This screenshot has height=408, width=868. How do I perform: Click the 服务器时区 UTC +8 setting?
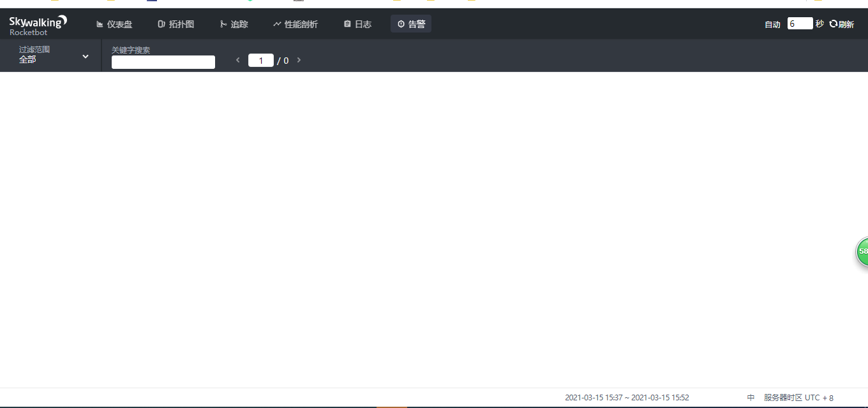798,398
